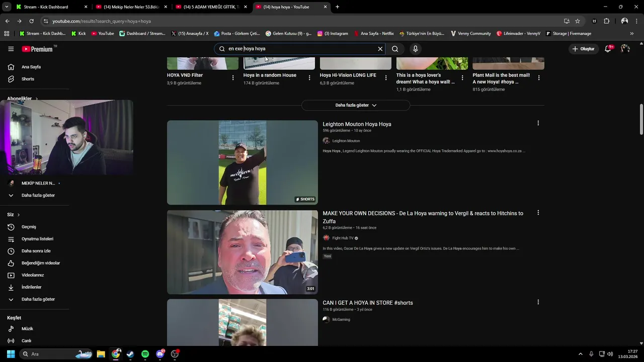The width and height of the screenshot is (644, 362).
Task: Open options for HOYA VND Filter short
Action: (x=233, y=77)
